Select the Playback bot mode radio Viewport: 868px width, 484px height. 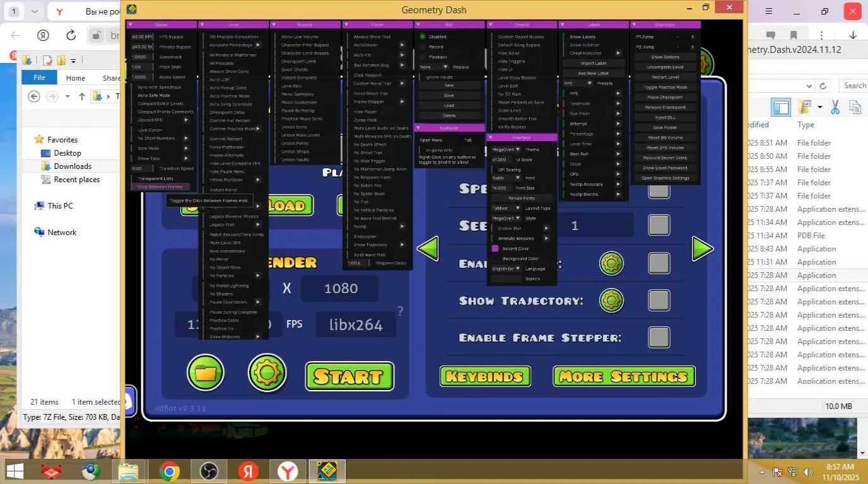pyautogui.click(x=423, y=57)
